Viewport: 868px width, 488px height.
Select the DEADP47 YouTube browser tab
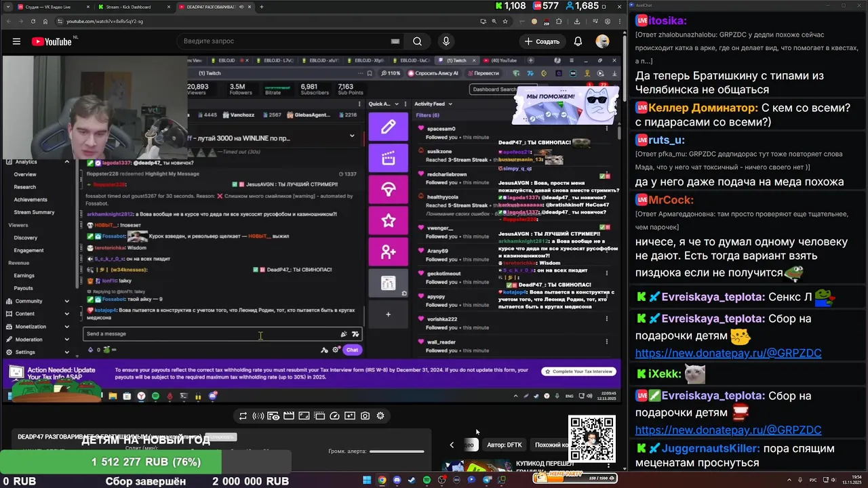[214, 7]
